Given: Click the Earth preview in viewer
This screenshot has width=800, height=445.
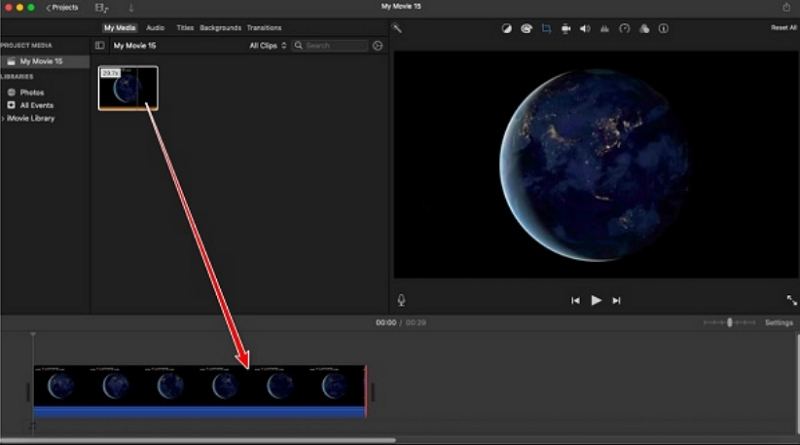Looking at the screenshot, I should click(x=595, y=164).
